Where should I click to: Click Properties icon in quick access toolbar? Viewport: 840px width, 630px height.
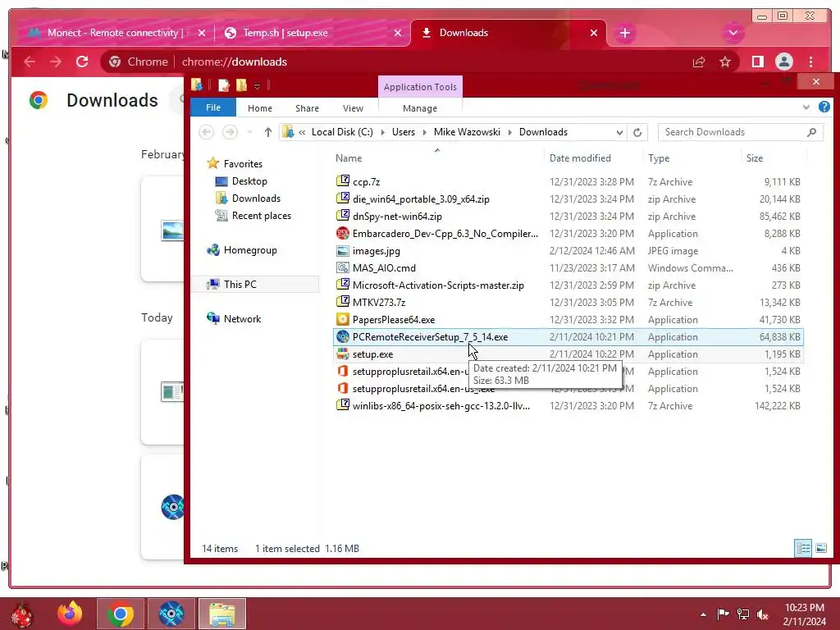pyautogui.click(x=223, y=85)
